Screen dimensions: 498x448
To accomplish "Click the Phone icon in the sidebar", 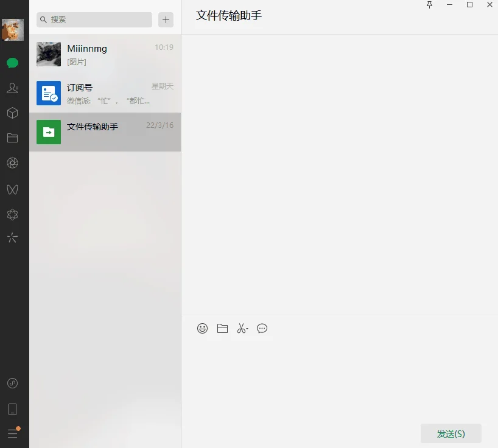I will point(12,409).
